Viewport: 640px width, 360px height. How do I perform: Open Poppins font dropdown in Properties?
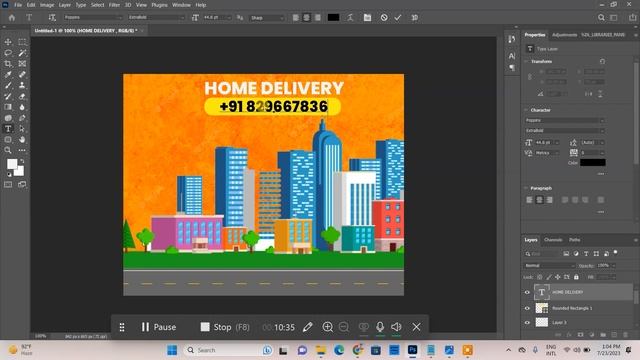point(564,120)
